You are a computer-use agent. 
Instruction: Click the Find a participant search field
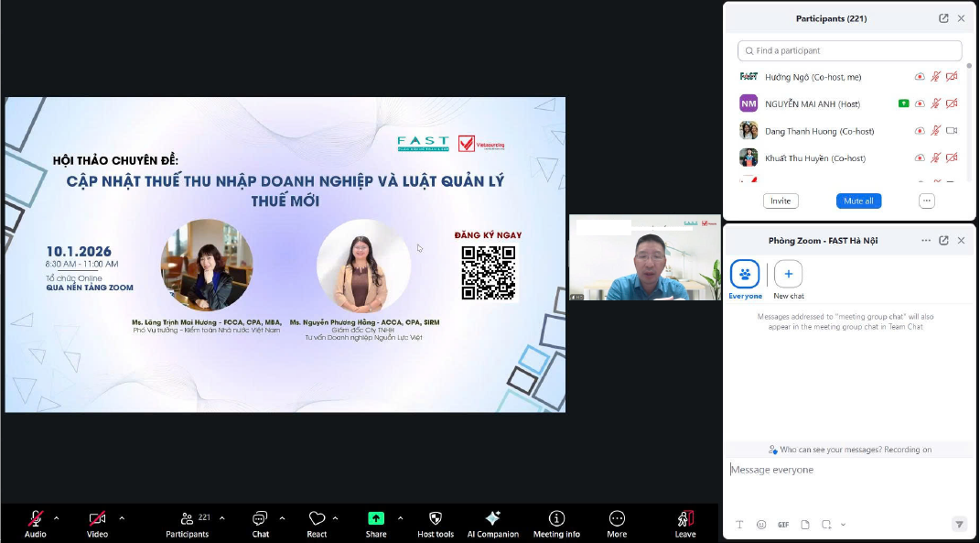point(850,51)
